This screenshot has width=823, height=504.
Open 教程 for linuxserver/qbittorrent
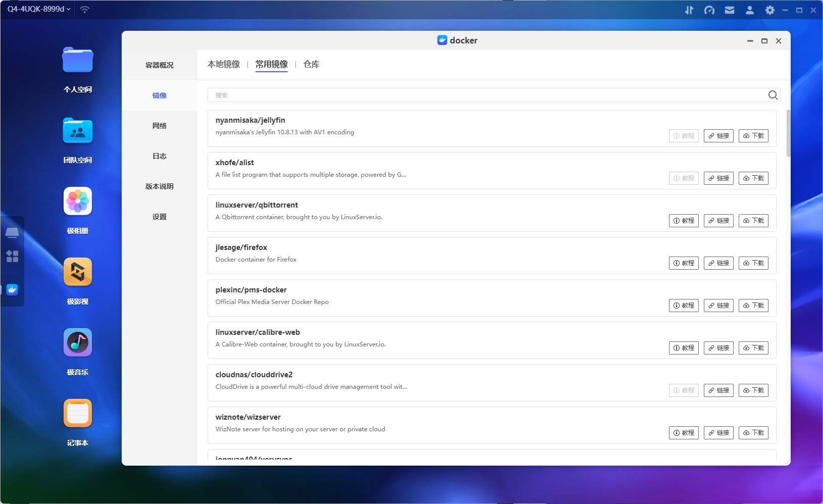pyautogui.click(x=684, y=221)
